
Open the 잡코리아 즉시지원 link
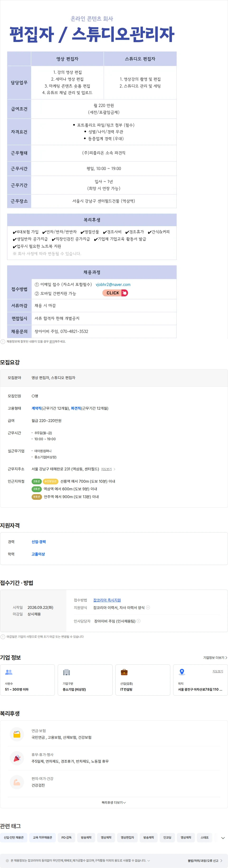pyautogui.click(x=107, y=600)
